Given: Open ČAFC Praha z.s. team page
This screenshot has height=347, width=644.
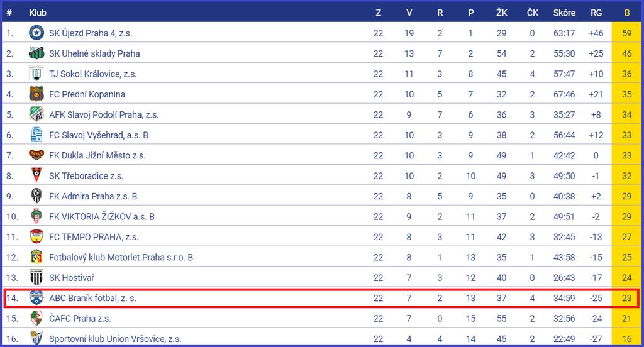Looking at the screenshot, I should click(80, 318).
